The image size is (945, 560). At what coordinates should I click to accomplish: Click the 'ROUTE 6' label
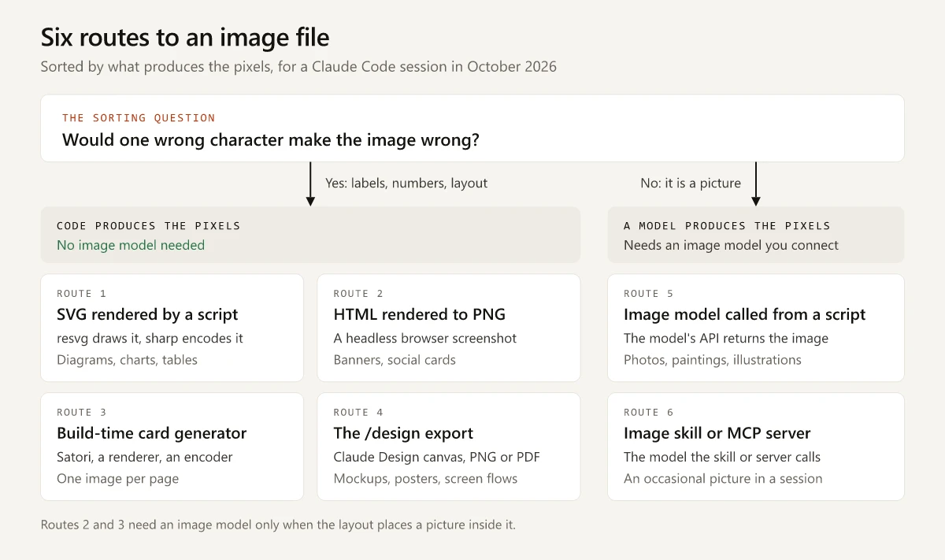(649, 413)
